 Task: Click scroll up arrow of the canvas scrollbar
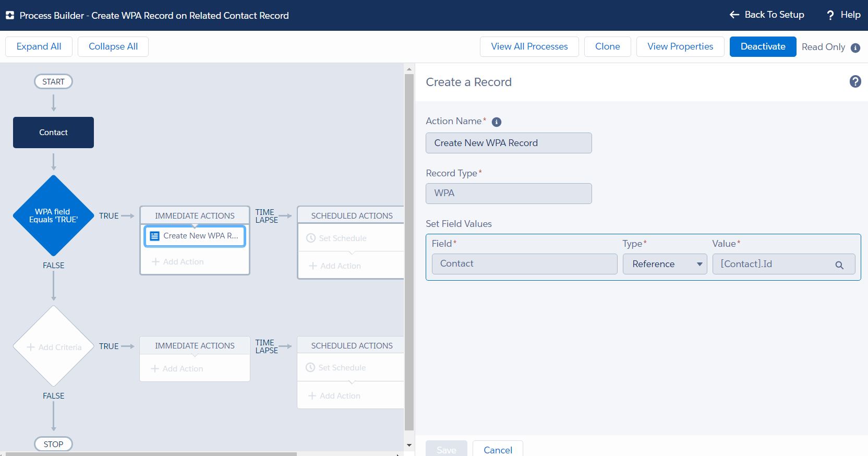tap(409, 69)
